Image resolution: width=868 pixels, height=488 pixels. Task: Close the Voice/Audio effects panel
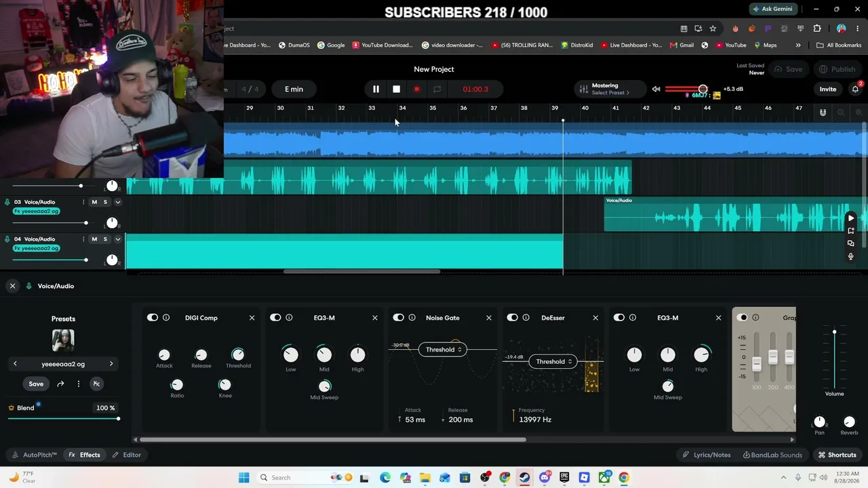[x=12, y=286]
